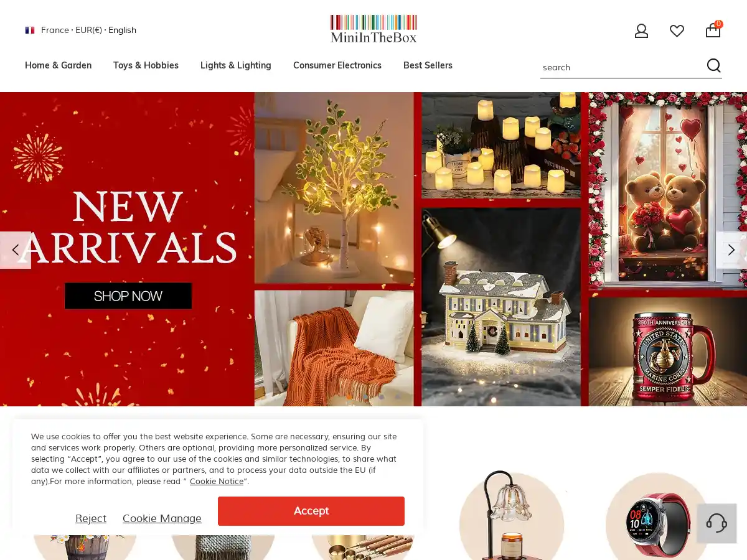Accept cookies with the red button
The width and height of the screenshot is (747, 560).
[311, 511]
